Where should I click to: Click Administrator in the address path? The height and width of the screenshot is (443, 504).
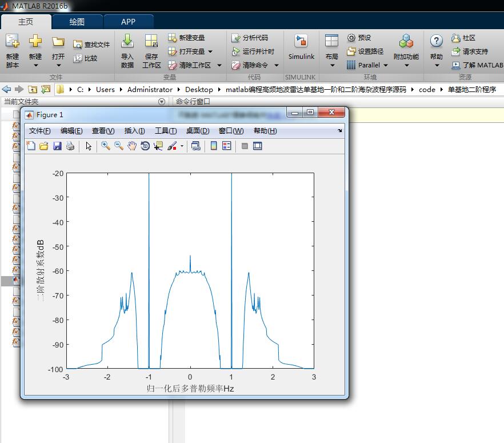pos(150,90)
